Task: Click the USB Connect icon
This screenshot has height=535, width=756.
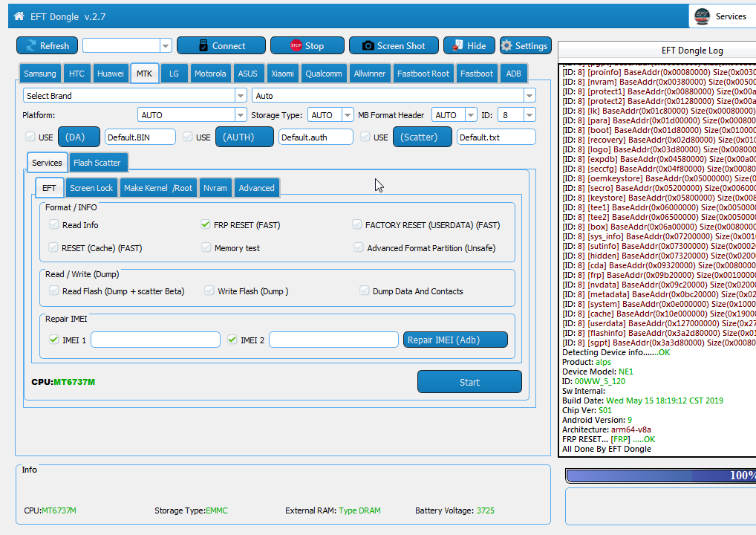Action: tap(203, 45)
